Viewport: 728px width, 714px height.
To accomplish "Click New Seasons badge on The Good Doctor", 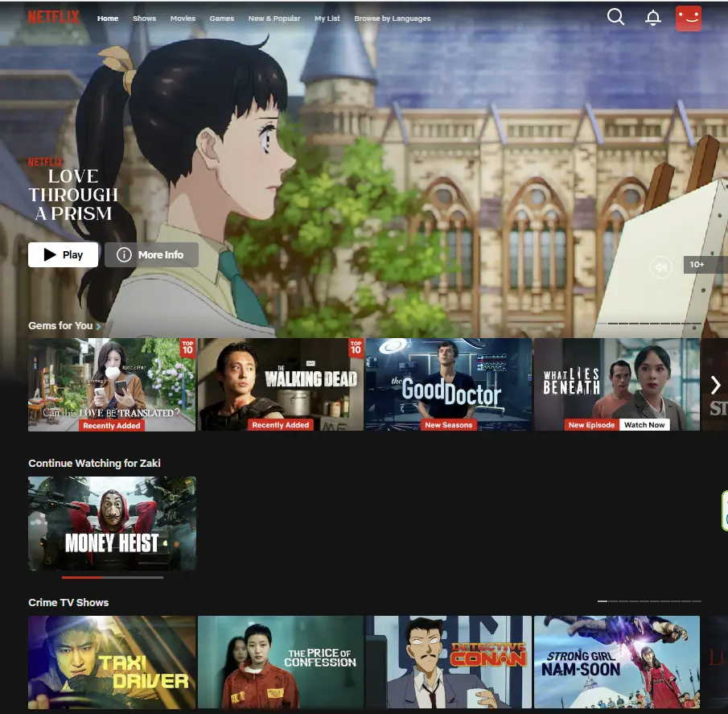I will pyautogui.click(x=449, y=425).
